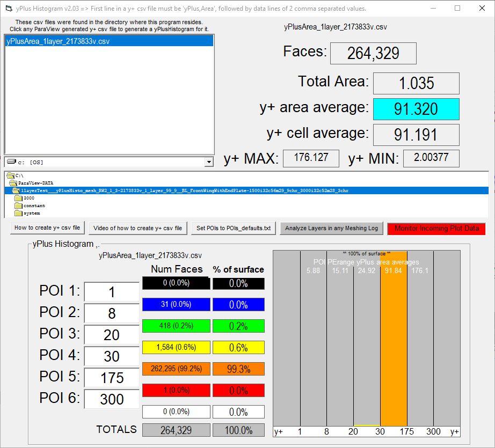Image resolution: width=495 pixels, height=448 pixels.
Task: Click the POI 3 input box showing 20
Action: (x=112, y=335)
